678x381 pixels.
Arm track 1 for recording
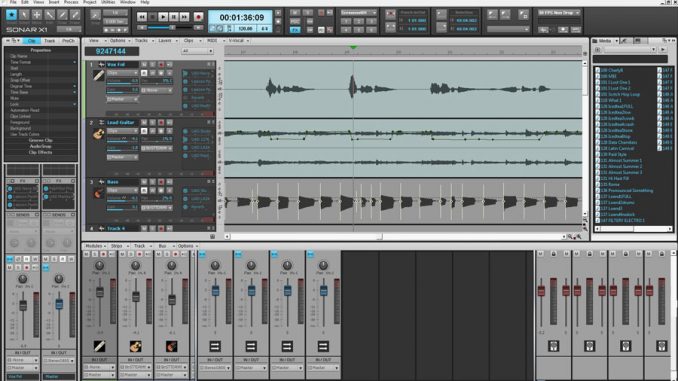[161, 64]
